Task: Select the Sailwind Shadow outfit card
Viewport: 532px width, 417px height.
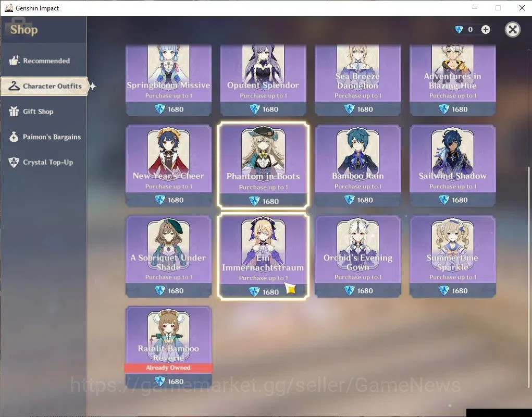Action: tap(453, 166)
